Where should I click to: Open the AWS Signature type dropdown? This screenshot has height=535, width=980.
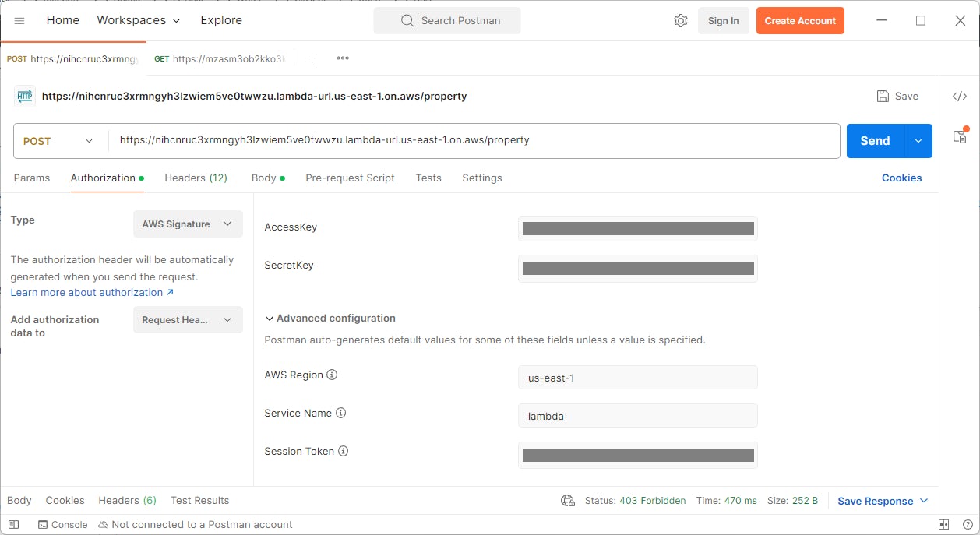[187, 224]
